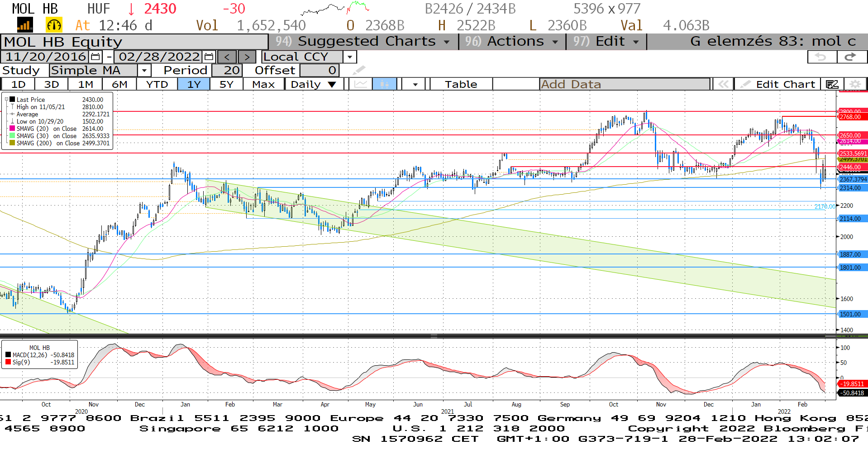This screenshot has width=868, height=464.
Task: Open the Suggested Charts dropdown
Action: (364, 41)
